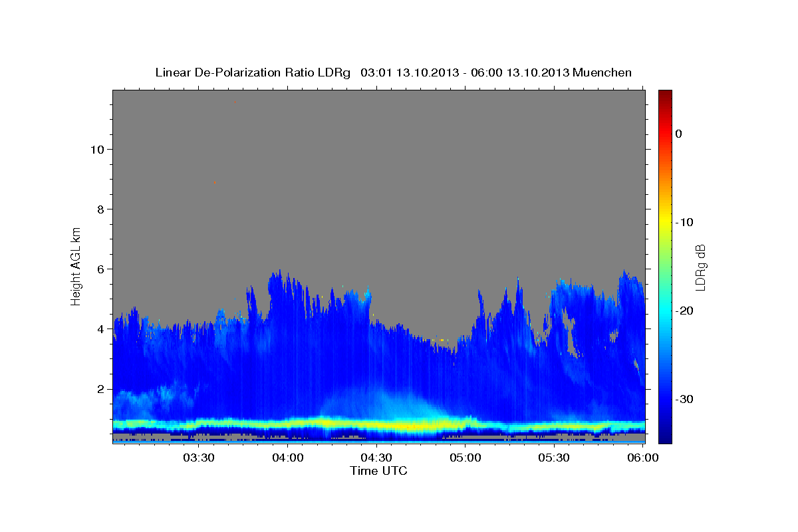Click the colorbar value label -30

(x=685, y=399)
